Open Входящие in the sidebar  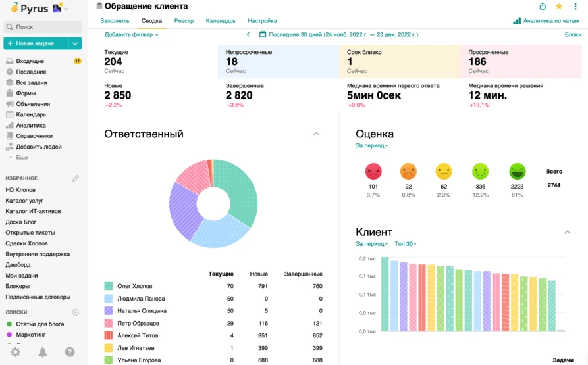click(x=30, y=61)
